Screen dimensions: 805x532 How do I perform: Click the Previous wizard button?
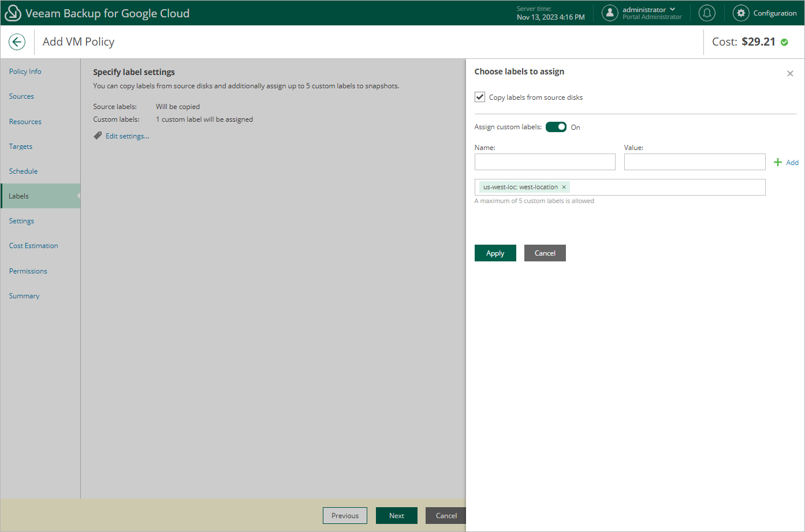click(345, 516)
